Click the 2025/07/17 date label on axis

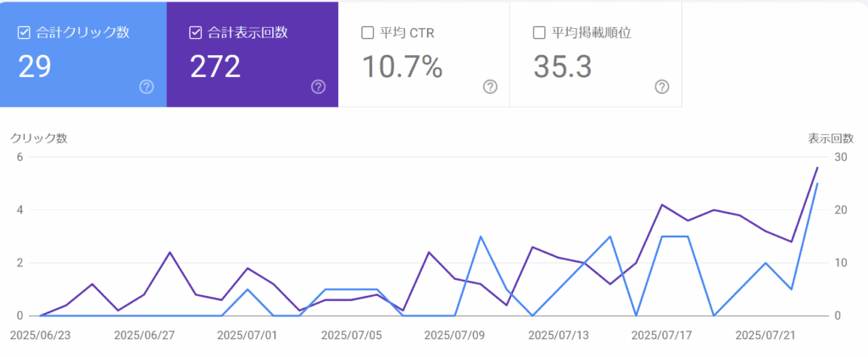(x=661, y=336)
